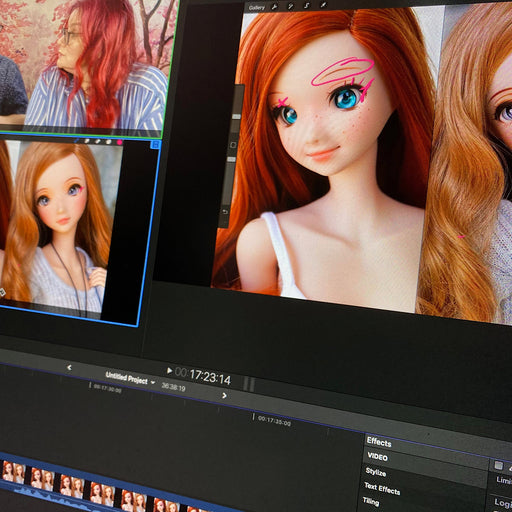Click the magic wand Adjustments icon
The width and height of the screenshot is (512, 512).
click(x=291, y=6)
